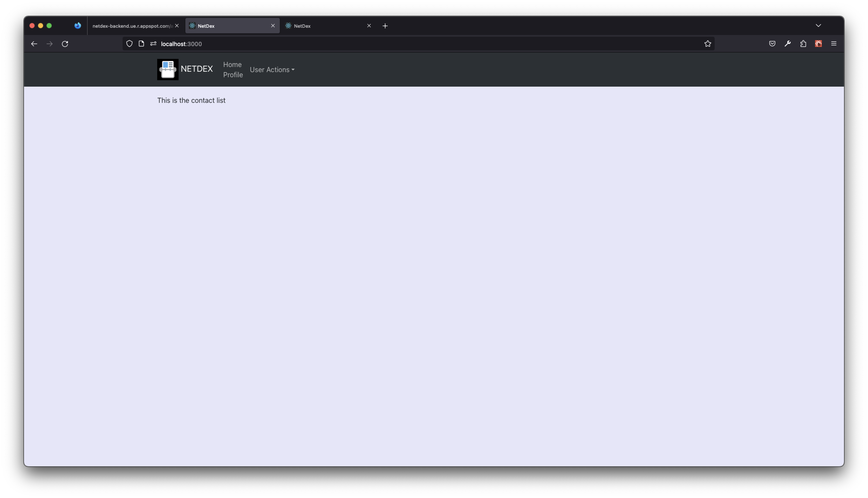The width and height of the screenshot is (868, 498).
Task: Click the browser bookmark star icon
Action: click(x=708, y=44)
